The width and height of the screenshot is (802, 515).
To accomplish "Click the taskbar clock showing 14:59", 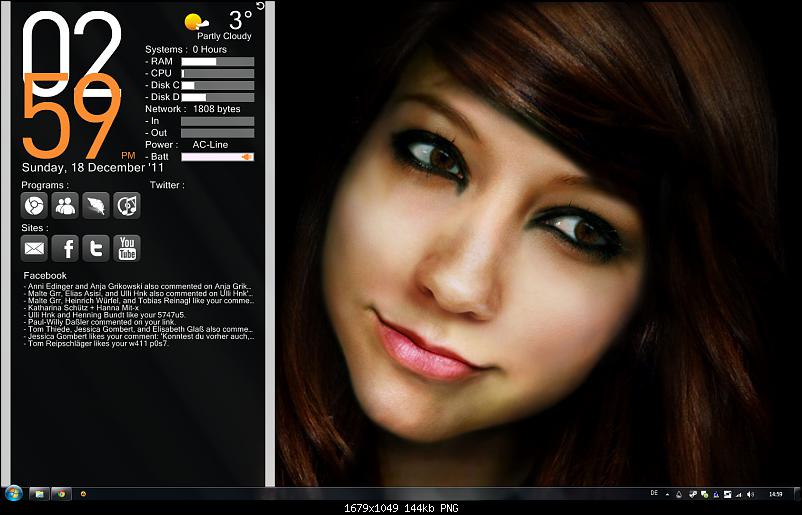I will point(776,493).
